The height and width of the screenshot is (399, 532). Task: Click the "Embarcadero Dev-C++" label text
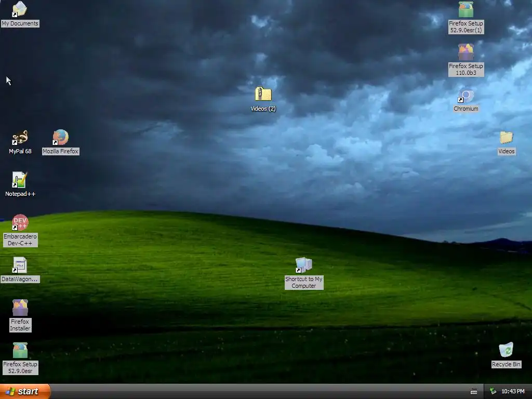click(20, 240)
